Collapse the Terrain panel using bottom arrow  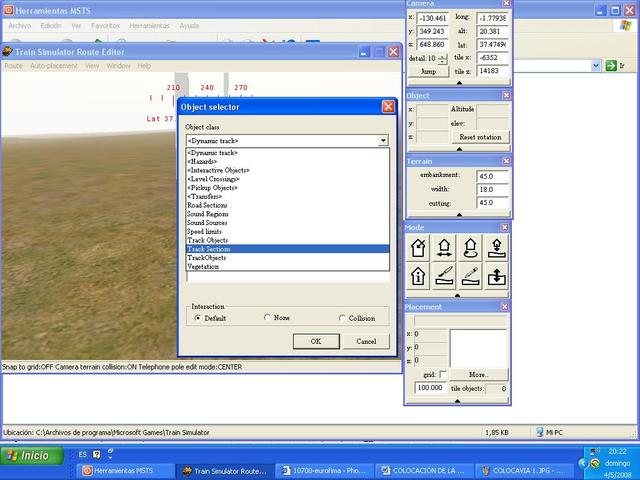pyautogui.click(x=458, y=214)
